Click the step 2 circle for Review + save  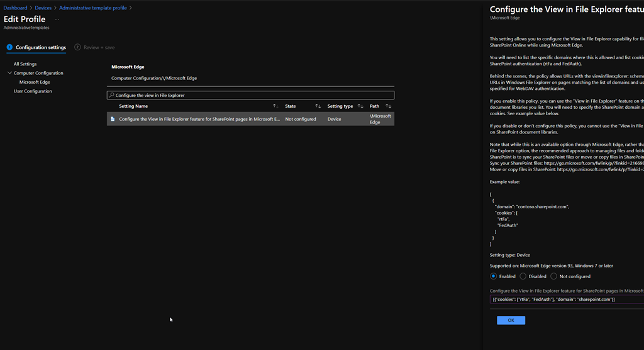[x=77, y=47]
